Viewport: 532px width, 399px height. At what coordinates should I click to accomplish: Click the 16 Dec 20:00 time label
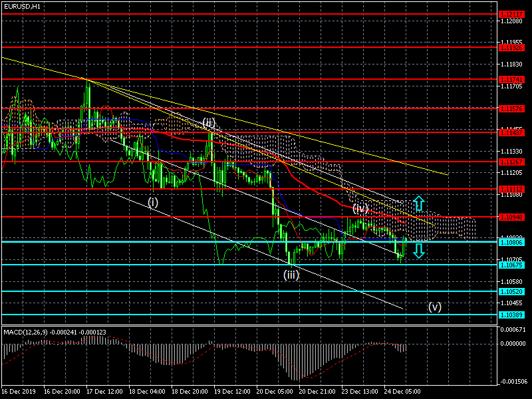pyautogui.click(x=62, y=391)
